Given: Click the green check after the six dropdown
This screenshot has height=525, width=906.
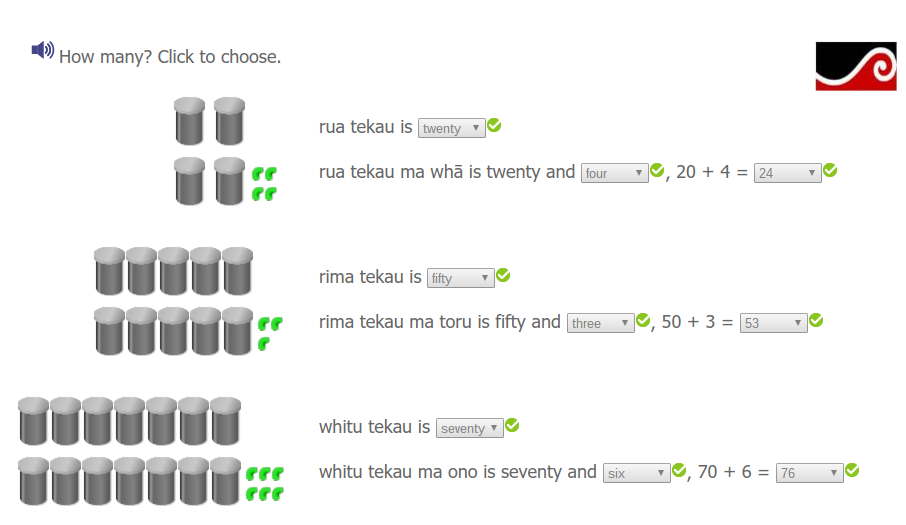Looking at the screenshot, I should [679, 471].
